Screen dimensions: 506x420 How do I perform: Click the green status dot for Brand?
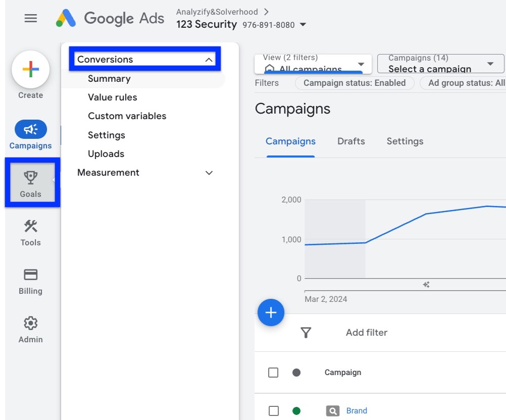(296, 411)
